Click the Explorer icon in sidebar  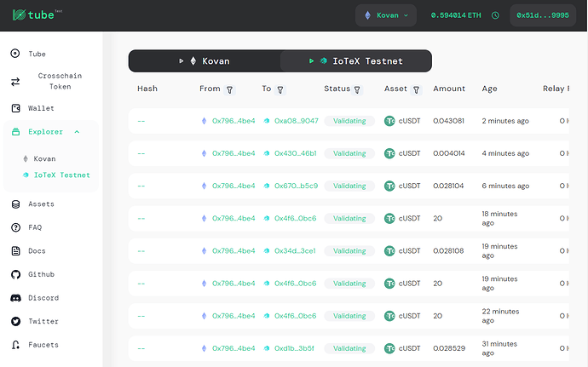(x=15, y=132)
